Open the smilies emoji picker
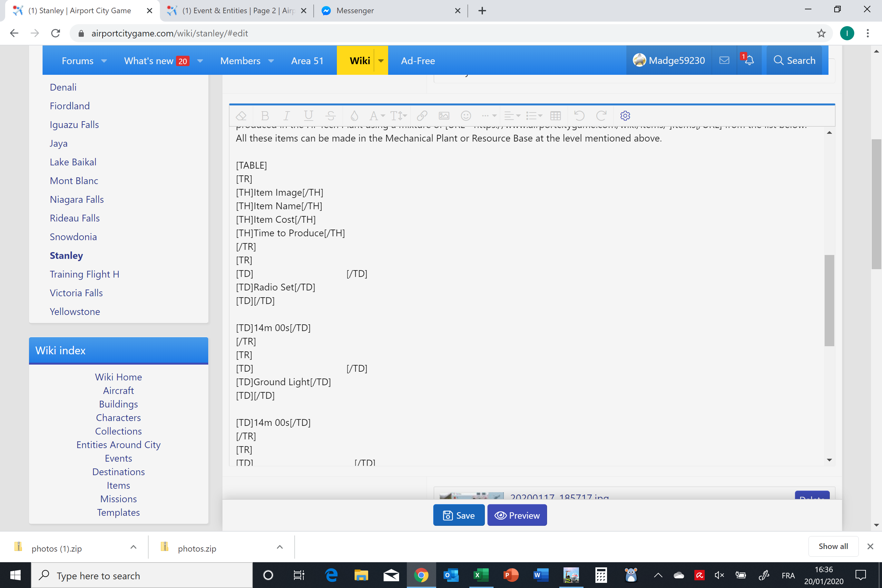The width and height of the screenshot is (882, 588). tap(466, 115)
